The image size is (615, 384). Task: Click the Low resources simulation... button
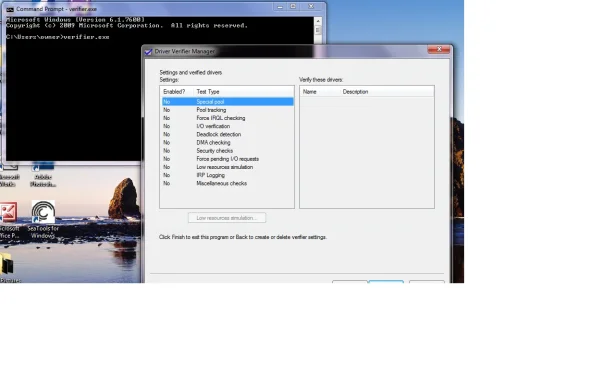227,218
